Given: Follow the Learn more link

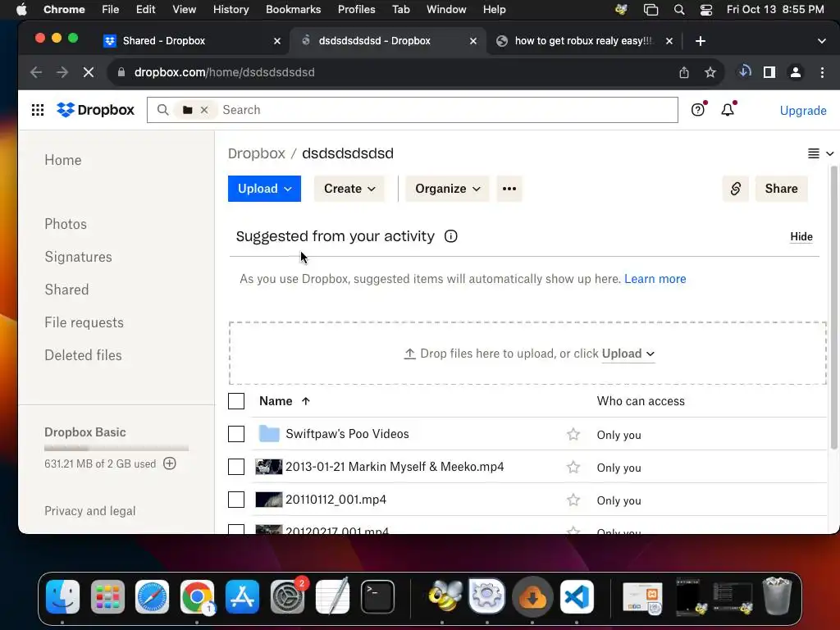Looking at the screenshot, I should pos(655,279).
